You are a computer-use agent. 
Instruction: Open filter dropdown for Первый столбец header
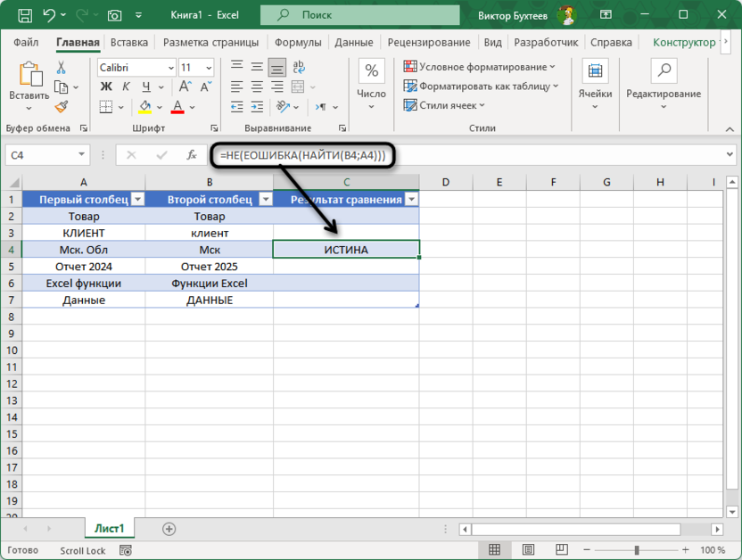click(x=136, y=200)
